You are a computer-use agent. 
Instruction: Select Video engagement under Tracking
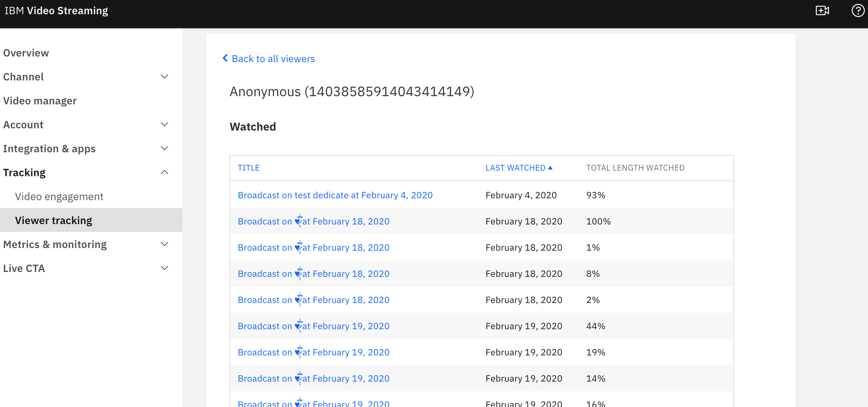59,197
